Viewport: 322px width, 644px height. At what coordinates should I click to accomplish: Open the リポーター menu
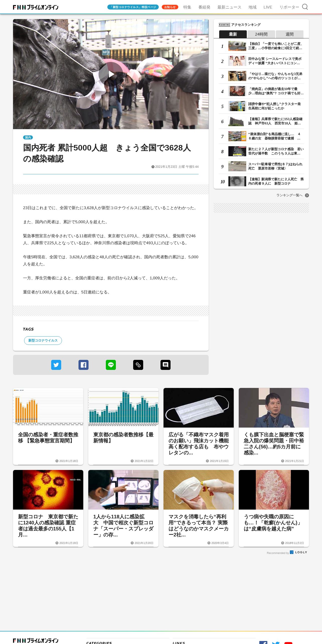pos(289,7)
